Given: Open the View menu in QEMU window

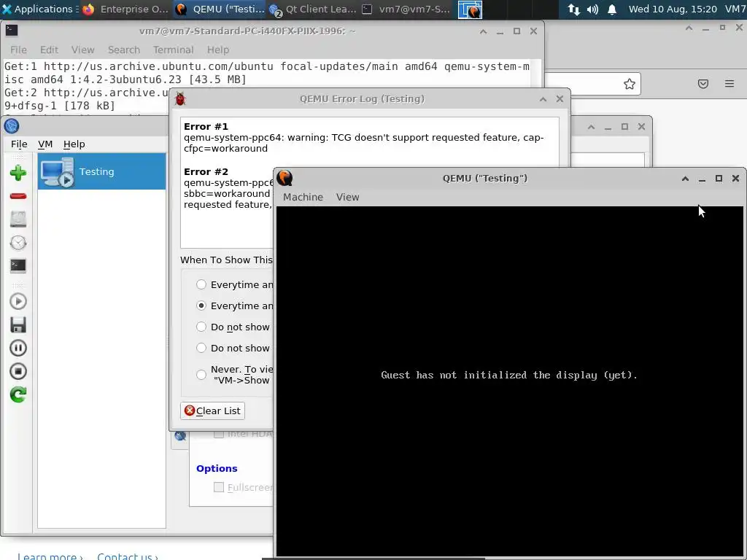Looking at the screenshot, I should click(347, 197).
